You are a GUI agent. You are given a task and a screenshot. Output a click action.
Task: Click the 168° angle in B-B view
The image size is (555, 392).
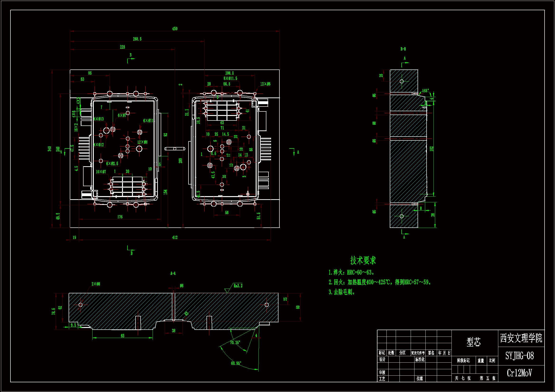click(x=425, y=91)
